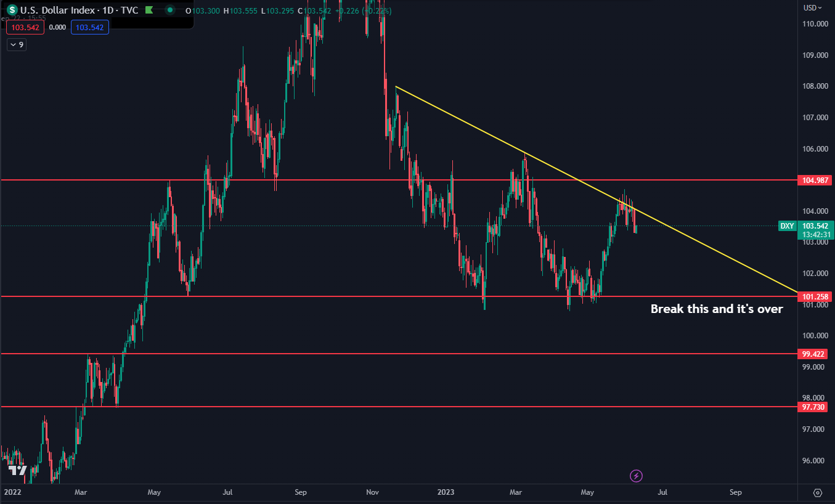
Task: Select the 'Break this and it's over' text annotation
Action: pyautogui.click(x=717, y=309)
